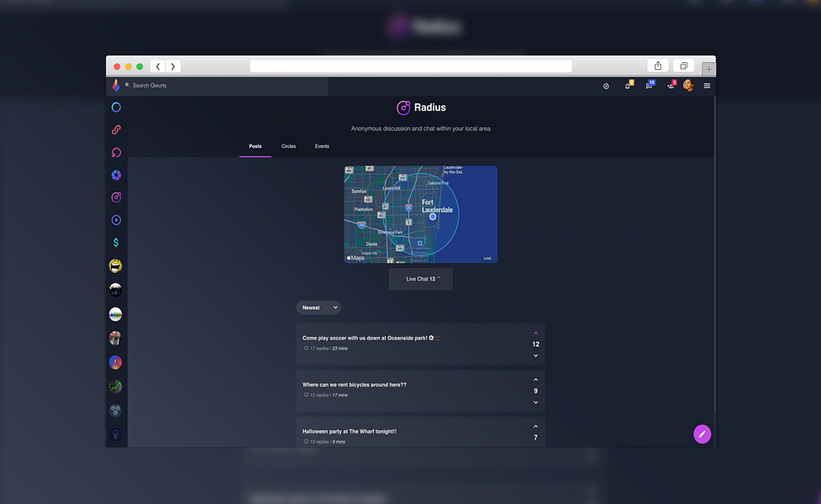This screenshot has height=504, width=821.
Task: Open the 'Where can we rent bicycles' post
Action: pyautogui.click(x=420, y=391)
